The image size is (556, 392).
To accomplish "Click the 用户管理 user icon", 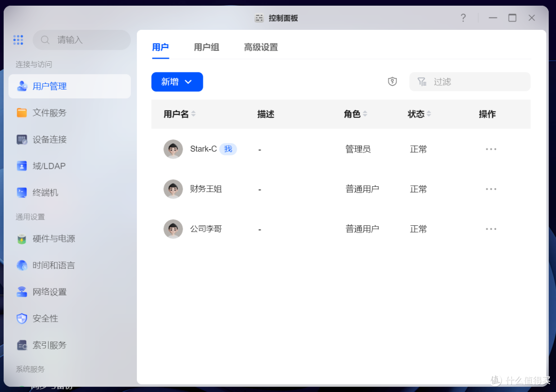I will [x=22, y=86].
